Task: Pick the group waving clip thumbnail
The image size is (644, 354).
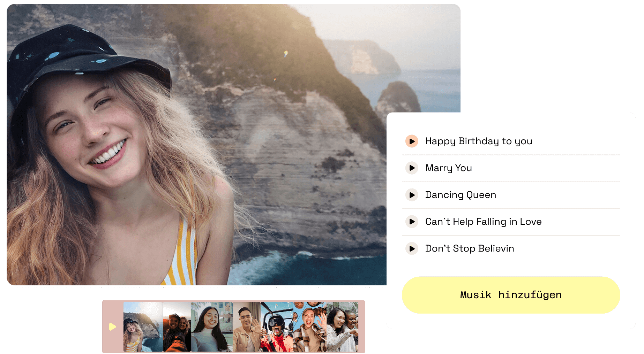Action: coord(309,327)
